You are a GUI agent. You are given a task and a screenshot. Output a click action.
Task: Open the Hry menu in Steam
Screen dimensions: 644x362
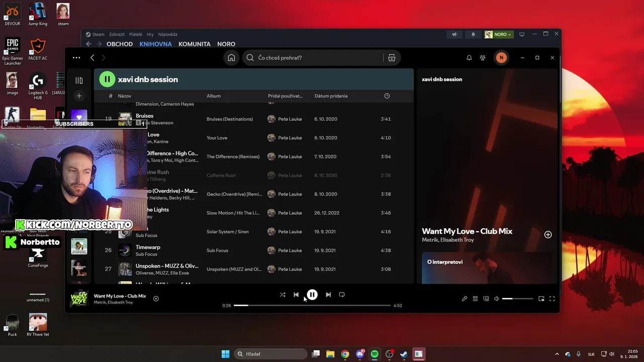point(150,35)
